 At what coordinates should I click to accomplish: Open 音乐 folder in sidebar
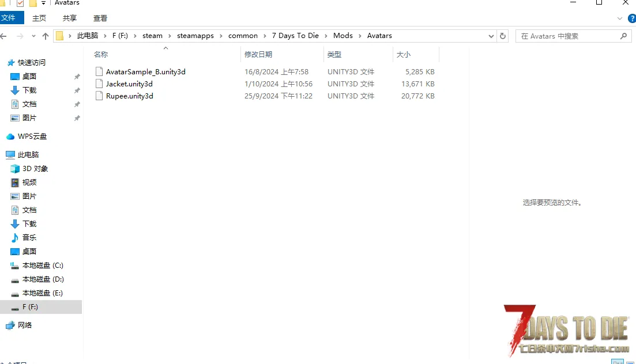[29, 237]
